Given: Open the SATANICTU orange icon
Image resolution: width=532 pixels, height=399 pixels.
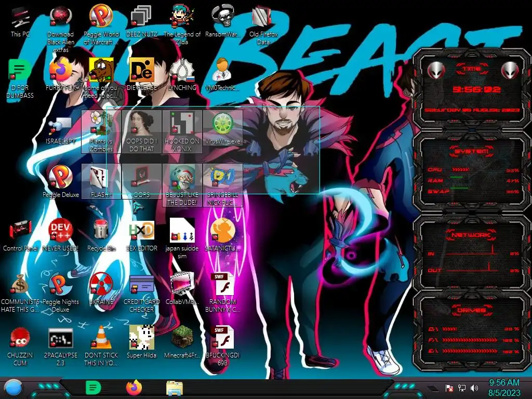Looking at the screenshot, I should [x=222, y=235].
